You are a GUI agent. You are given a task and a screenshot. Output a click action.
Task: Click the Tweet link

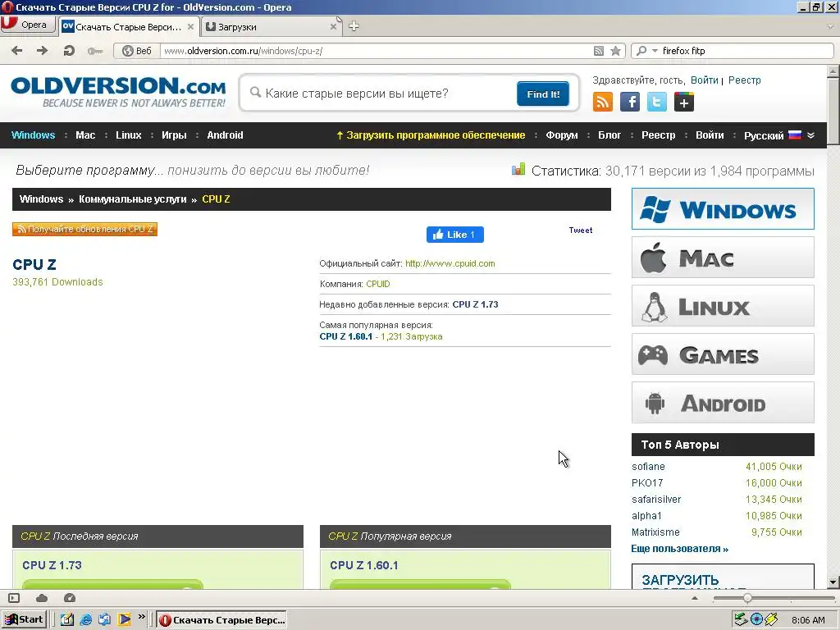click(x=581, y=230)
